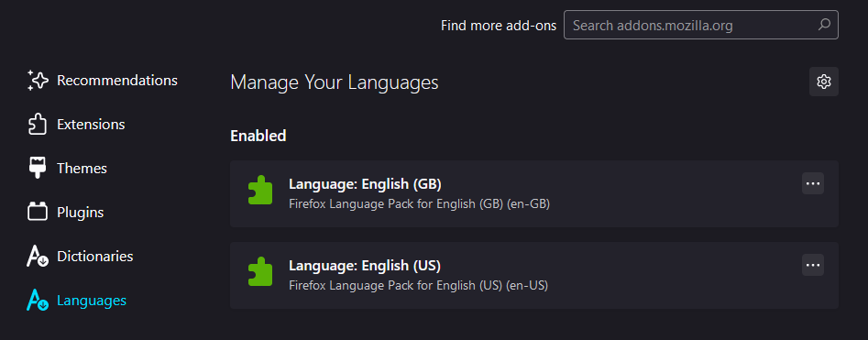Open the Language: English (GB) details
Viewport: 868px width, 340px height.
[534, 193]
